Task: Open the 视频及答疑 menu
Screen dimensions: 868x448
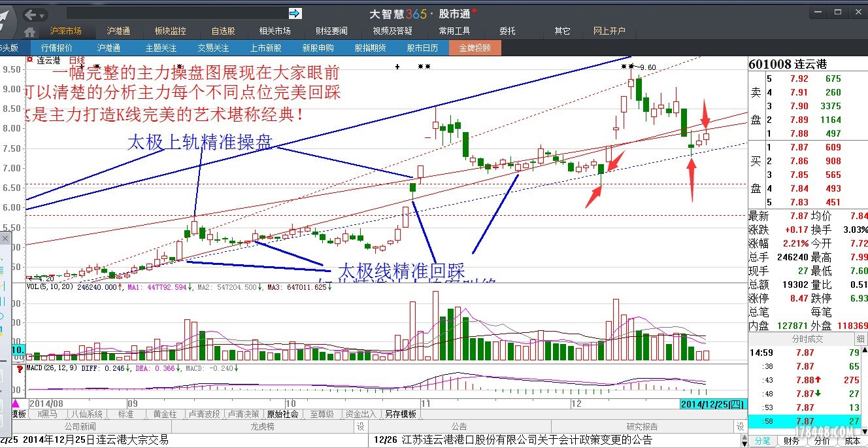Action: (x=393, y=31)
